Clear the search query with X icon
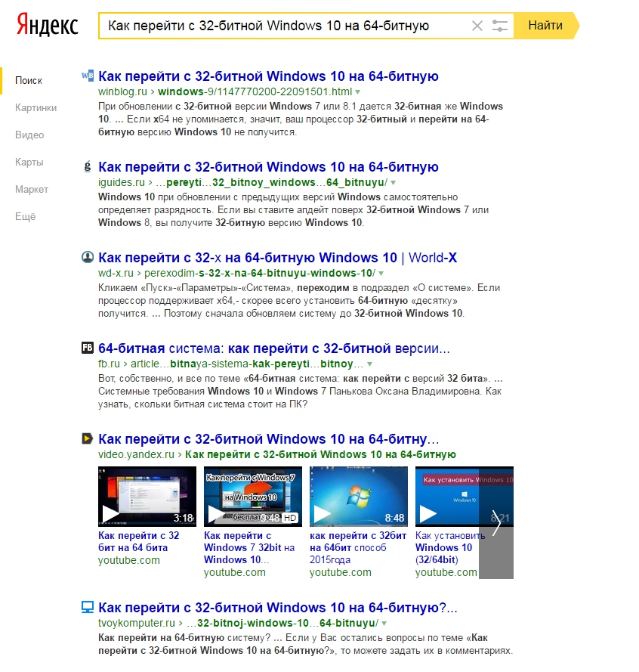Viewport: 639px width, 672px height. tap(477, 26)
